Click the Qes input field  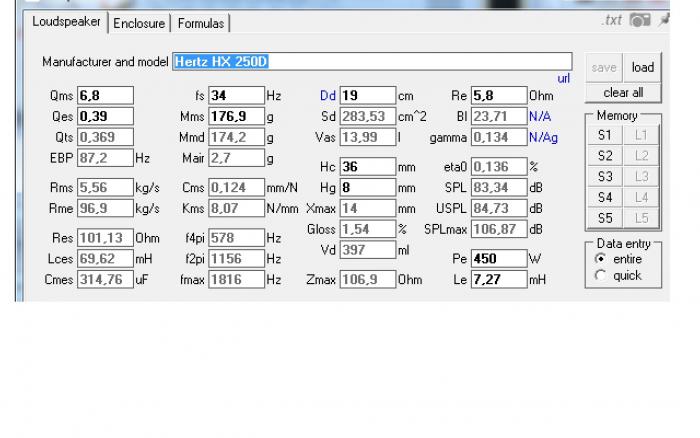tap(105, 116)
